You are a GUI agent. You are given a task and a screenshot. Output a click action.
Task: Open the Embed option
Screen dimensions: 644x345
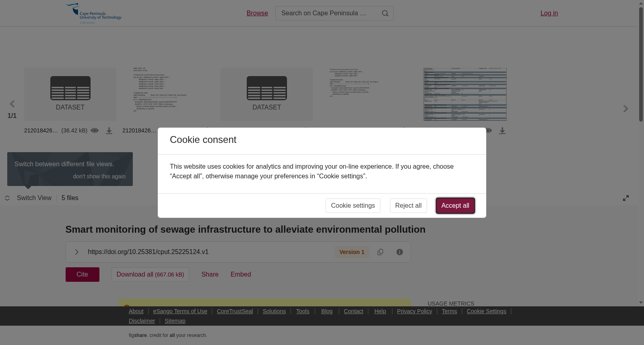[x=241, y=275]
